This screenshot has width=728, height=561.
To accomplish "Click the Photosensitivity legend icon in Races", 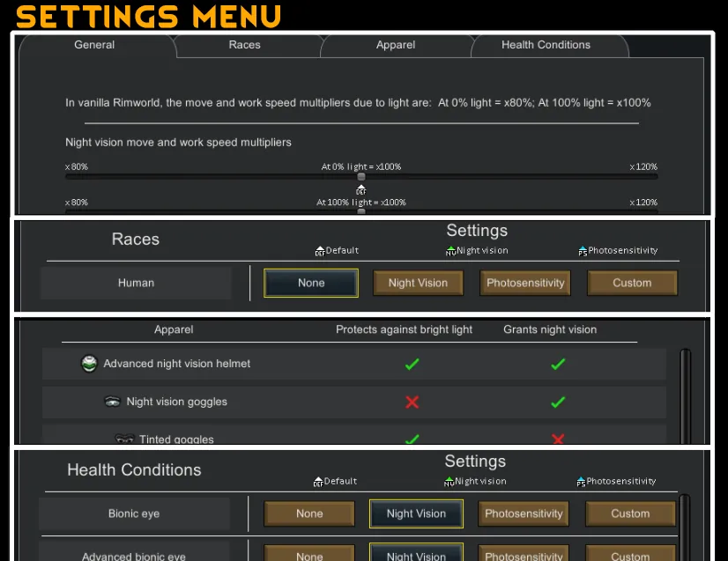I will tap(582, 251).
